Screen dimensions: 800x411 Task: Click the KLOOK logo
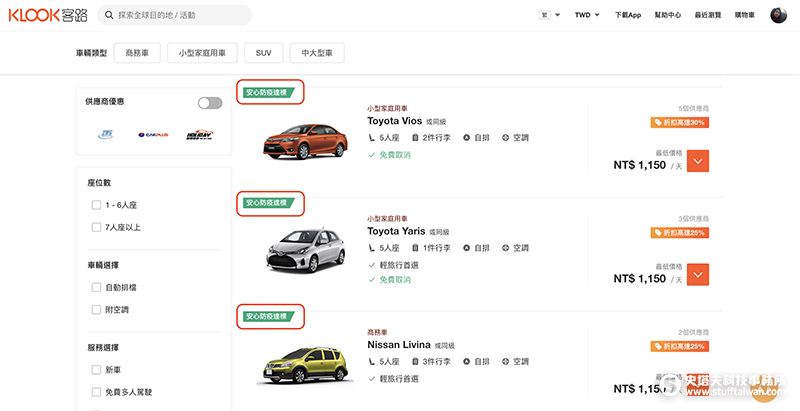coord(48,15)
